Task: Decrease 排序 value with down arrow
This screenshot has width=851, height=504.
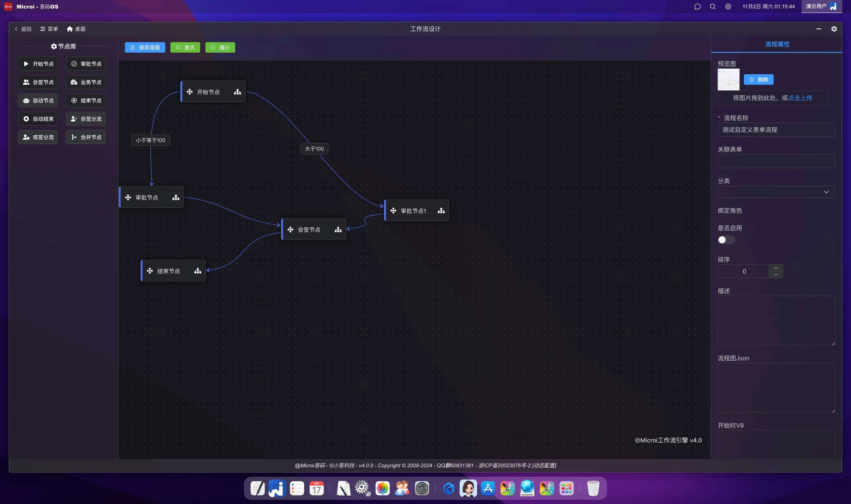Action: click(x=776, y=274)
